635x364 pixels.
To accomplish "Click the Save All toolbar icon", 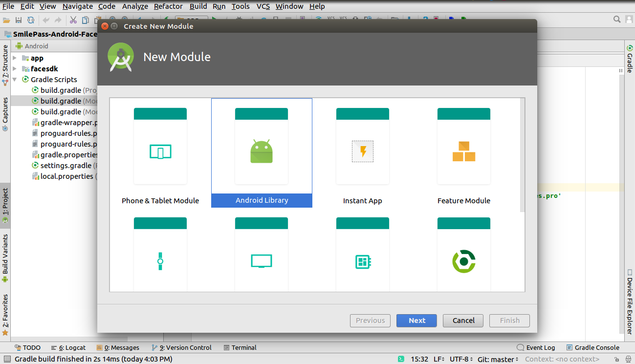I will click(19, 20).
